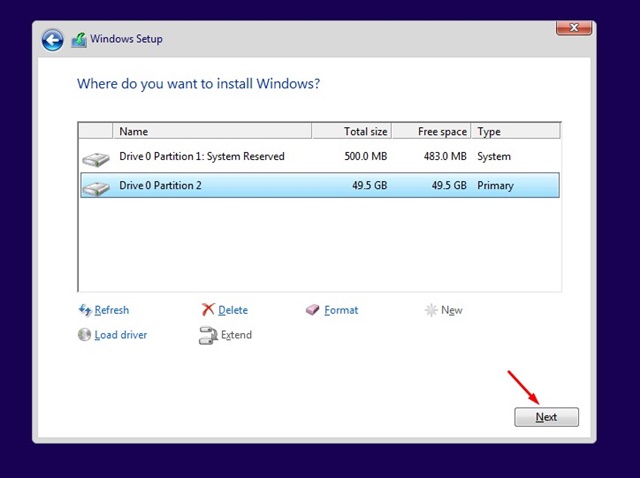Click the drive icon for Partition 2
The image size is (640, 478).
96,188
